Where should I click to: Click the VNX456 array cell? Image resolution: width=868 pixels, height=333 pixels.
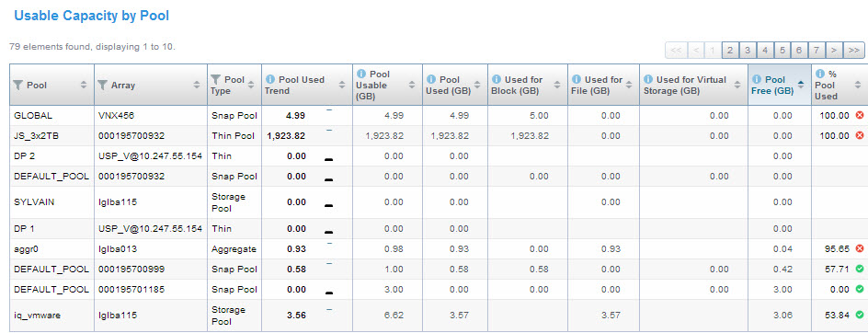point(151,115)
